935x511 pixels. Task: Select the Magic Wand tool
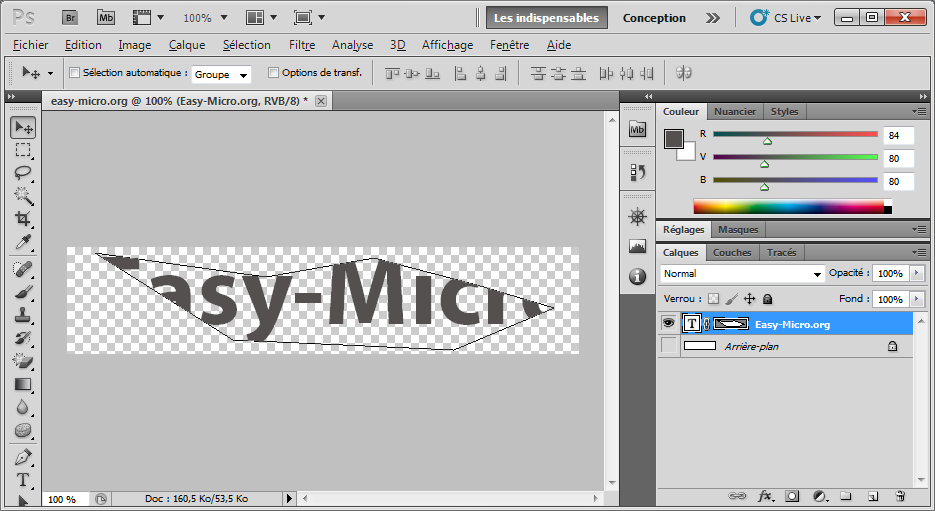pos(23,196)
